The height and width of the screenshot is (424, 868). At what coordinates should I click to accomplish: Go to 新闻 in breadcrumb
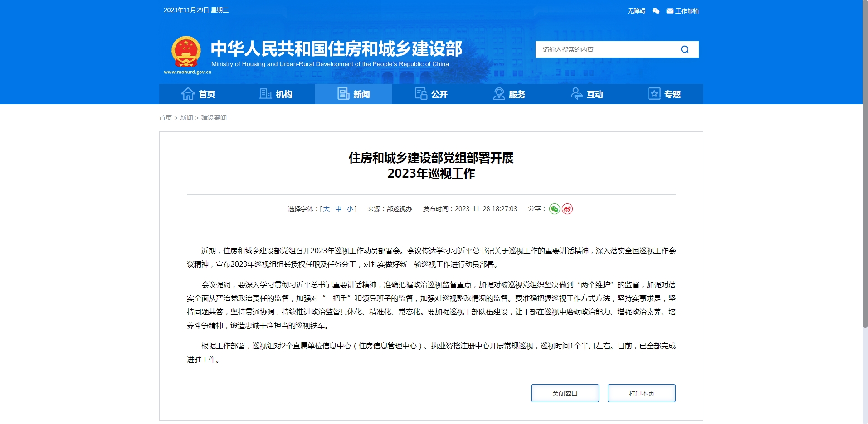pyautogui.click(x=186, y=118)
